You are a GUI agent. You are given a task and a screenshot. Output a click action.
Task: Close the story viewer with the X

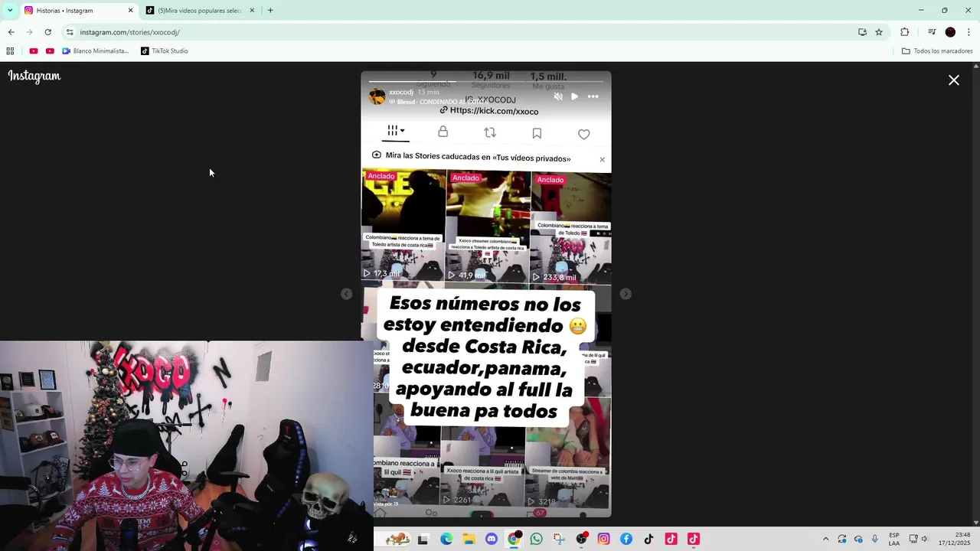coord(954,80)
